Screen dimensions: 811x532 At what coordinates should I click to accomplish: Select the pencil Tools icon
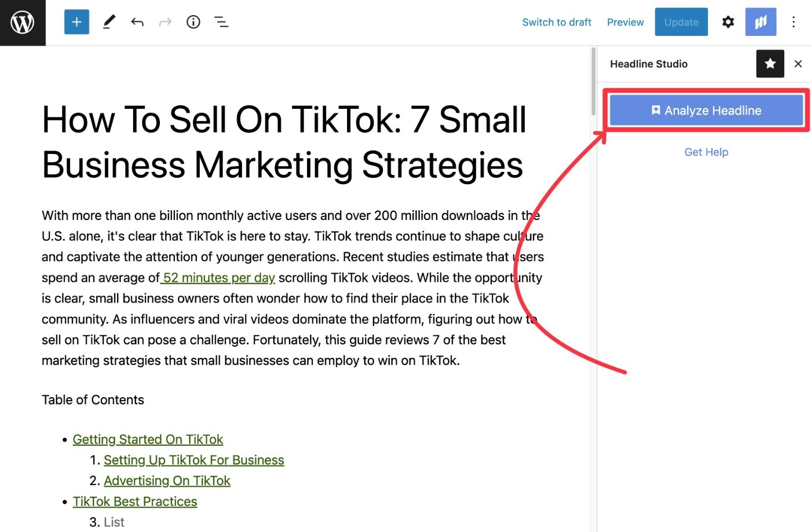pyautogui.click(x=109, y=22)
